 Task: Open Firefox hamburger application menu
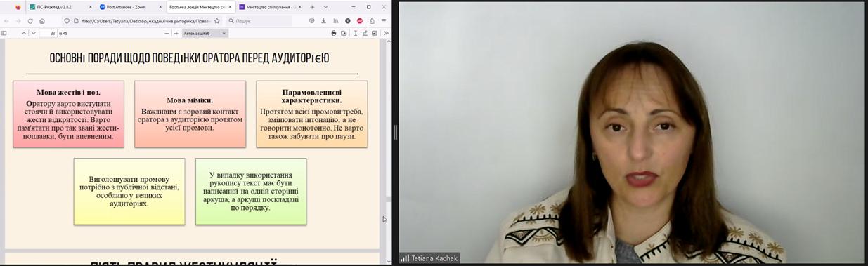click(384, 21)
